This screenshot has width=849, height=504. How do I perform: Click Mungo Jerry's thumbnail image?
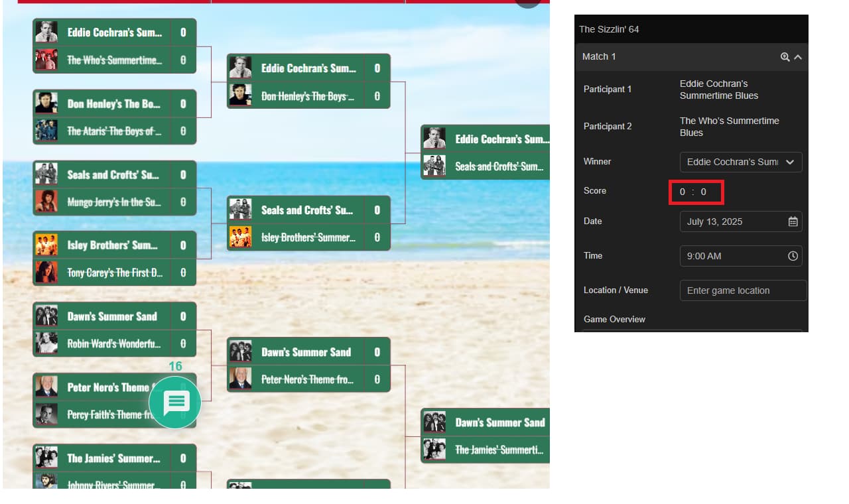46,202
